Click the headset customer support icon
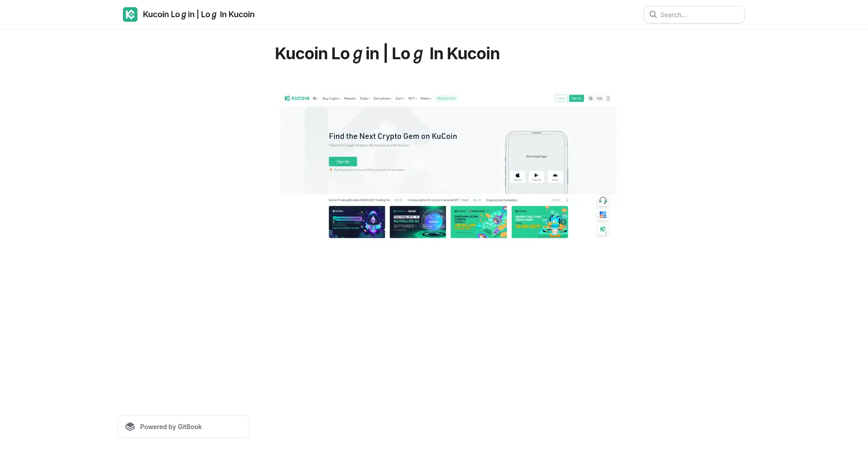This screenshot has width=868, height=449. (x=603, y=200)
